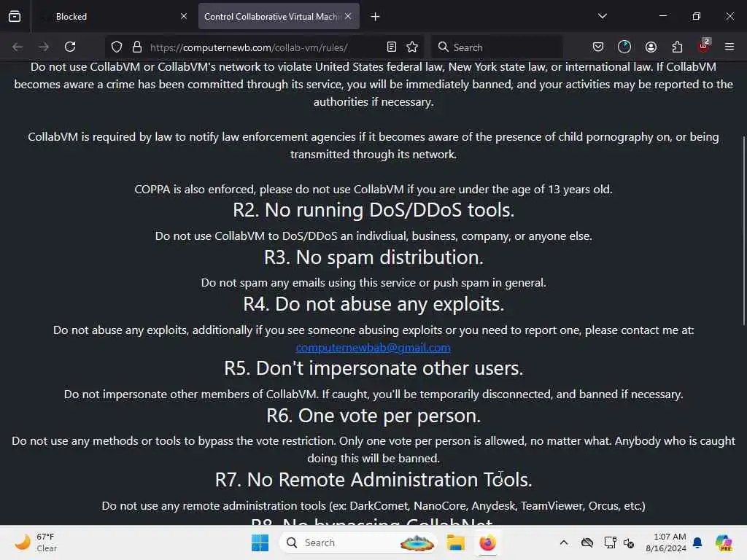Image resolution: width=747 pixels, height=560 pixels.
Task: Click the page vertical scrollbar
Action: (743, 231)
